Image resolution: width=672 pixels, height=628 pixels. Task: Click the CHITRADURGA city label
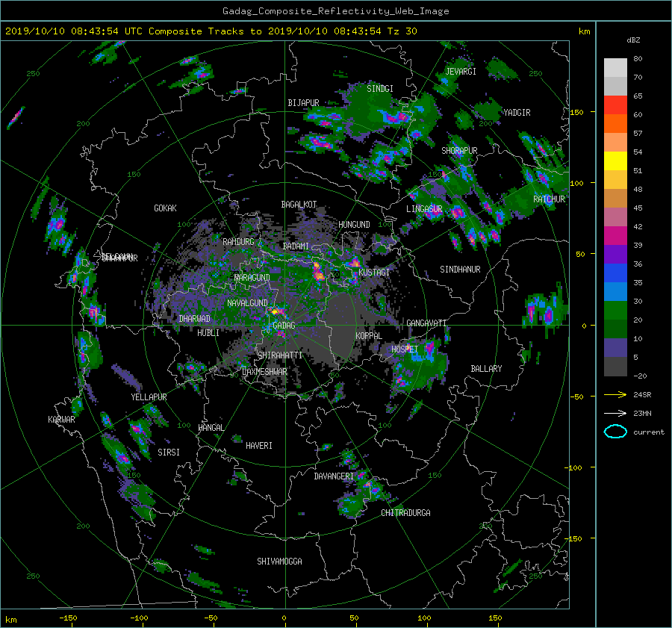405,513
